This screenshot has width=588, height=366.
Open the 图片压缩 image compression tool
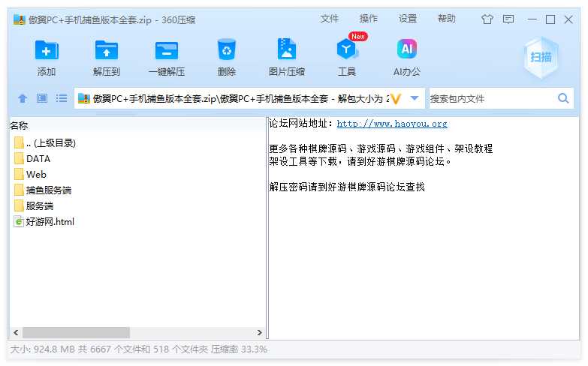(x=287, y=49)
